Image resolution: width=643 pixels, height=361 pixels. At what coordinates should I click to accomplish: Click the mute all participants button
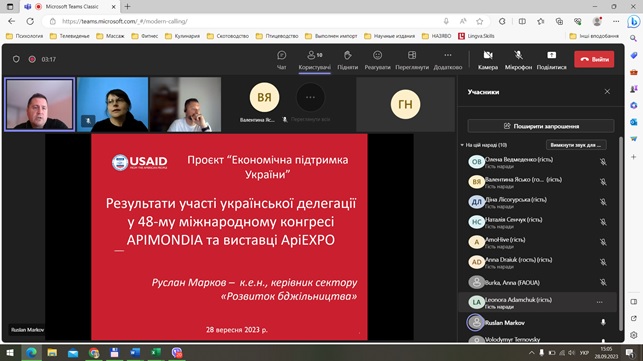pos(576,145)
